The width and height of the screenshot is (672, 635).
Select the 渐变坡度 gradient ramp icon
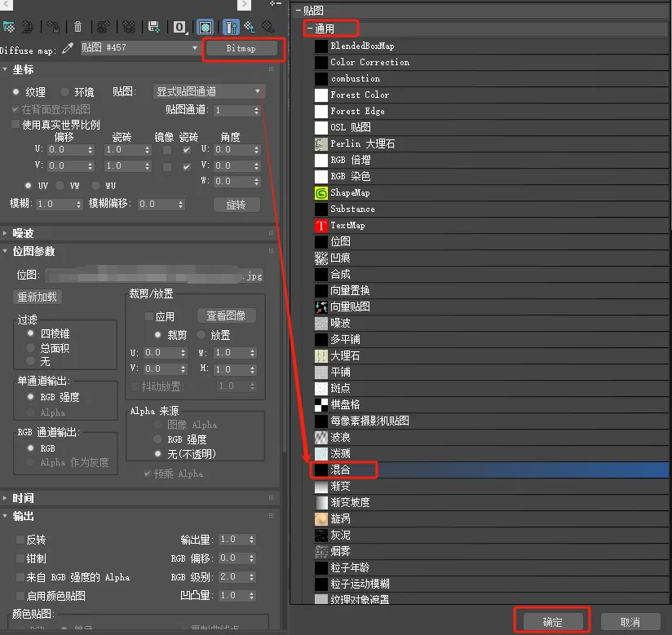pyautogui.click(x=321, y=503)
